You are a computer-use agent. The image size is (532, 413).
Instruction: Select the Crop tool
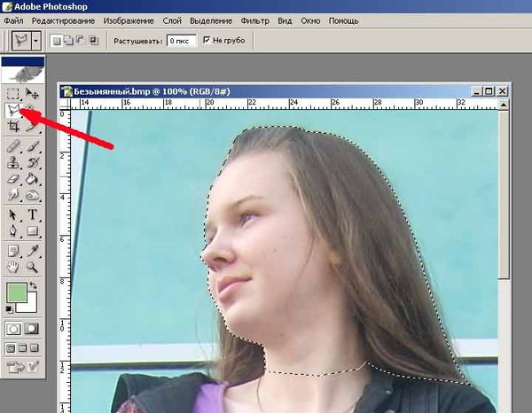(x=13, y=127)
